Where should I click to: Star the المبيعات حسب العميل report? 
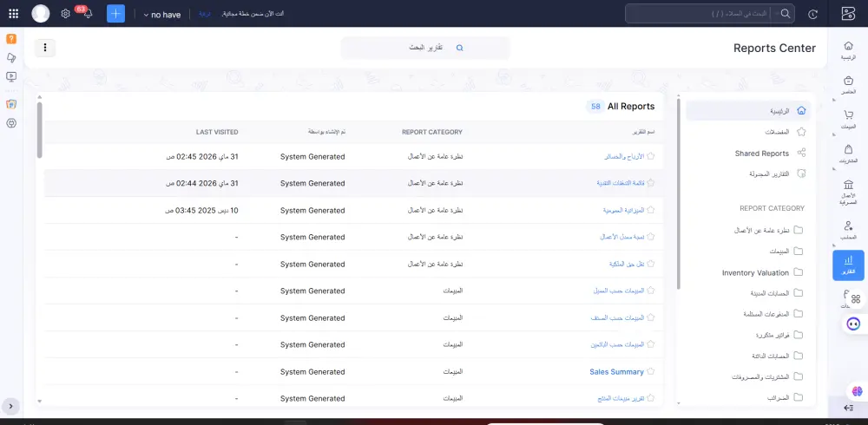click(x=650, y=290)
